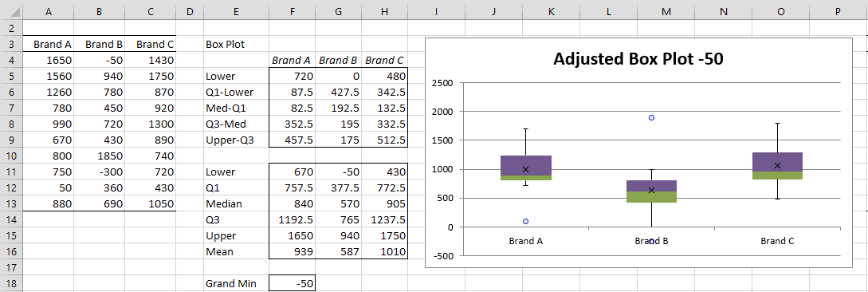Click Brand B green box segment in chart

(651, 197)
